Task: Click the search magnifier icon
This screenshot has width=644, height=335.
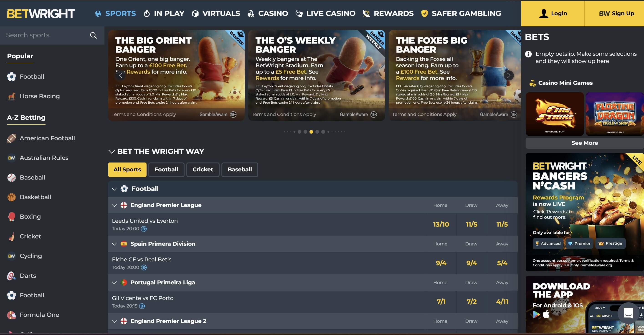Action: 93,35
